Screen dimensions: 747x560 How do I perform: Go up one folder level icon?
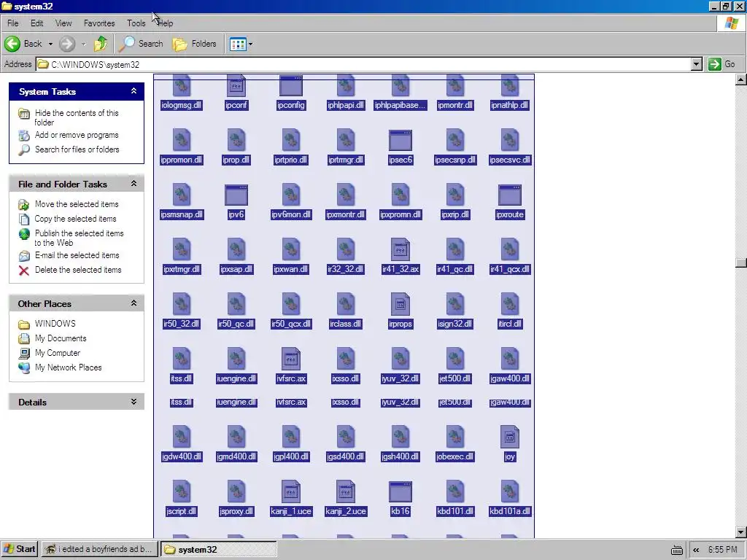(101, 44)
